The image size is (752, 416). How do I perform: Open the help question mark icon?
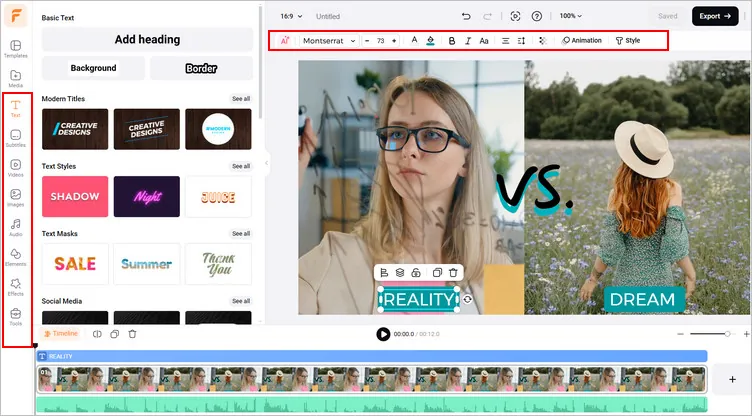(x=537, y=16)
